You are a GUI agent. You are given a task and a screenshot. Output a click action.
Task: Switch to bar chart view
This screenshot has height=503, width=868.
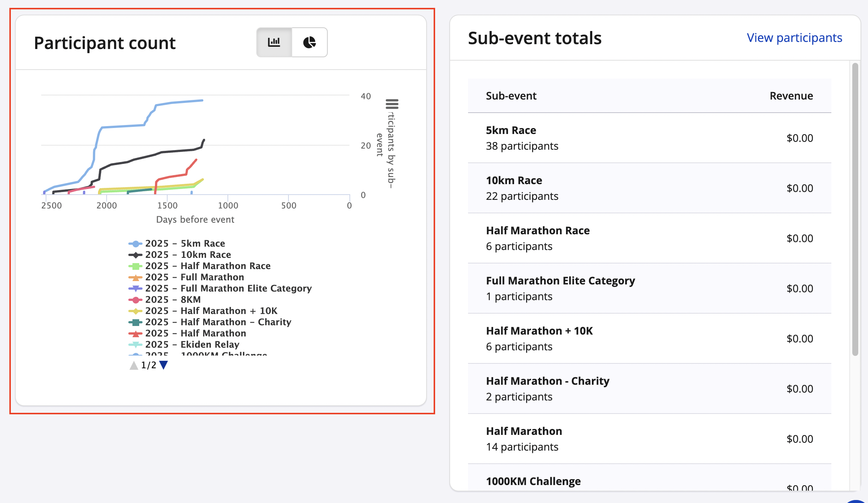pyautogui.click(x=274, y=42)
